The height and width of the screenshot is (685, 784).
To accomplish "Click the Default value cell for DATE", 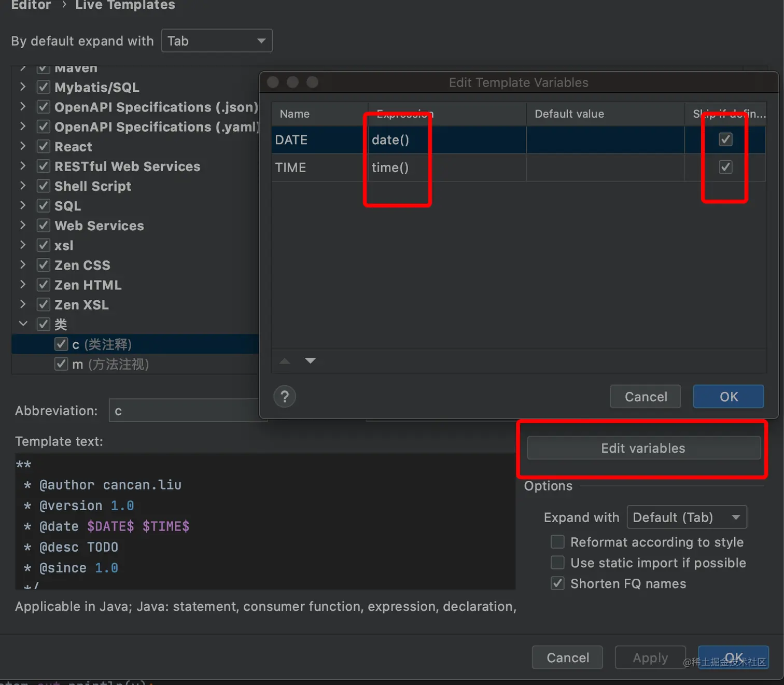I will pos(605,139).
